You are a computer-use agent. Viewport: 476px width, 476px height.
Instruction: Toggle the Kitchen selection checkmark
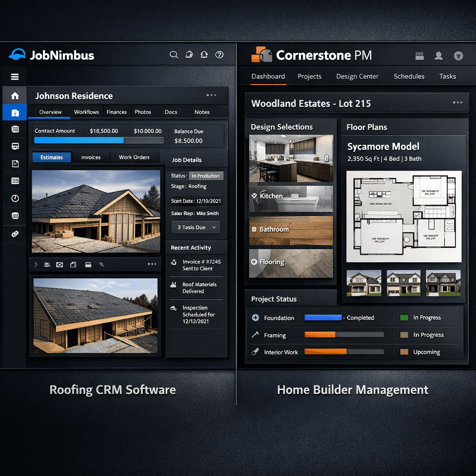point(254,196)
